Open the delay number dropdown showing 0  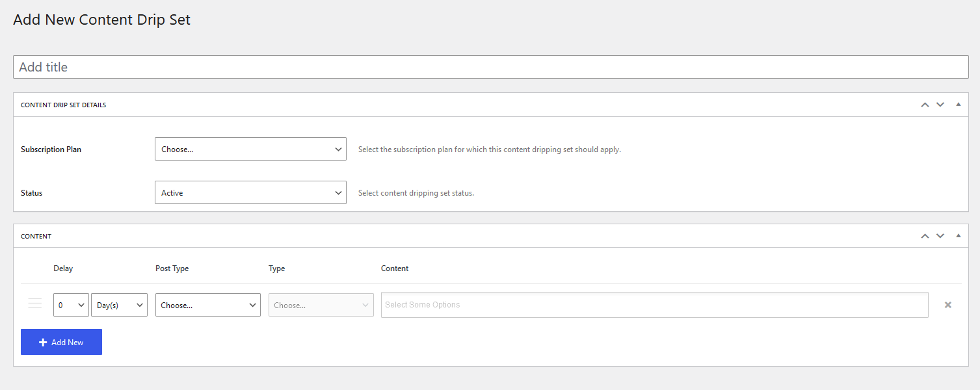point(71,305)
